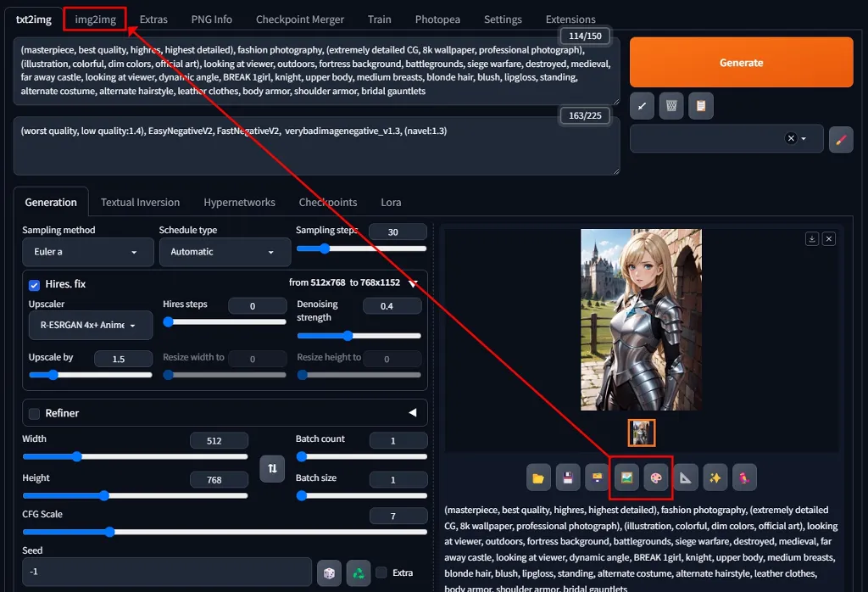Expand the Refiner section arrow
Image resolution: width=868 pixels, height=592 pixels.
pyautogui.click(x=413, y=412)
